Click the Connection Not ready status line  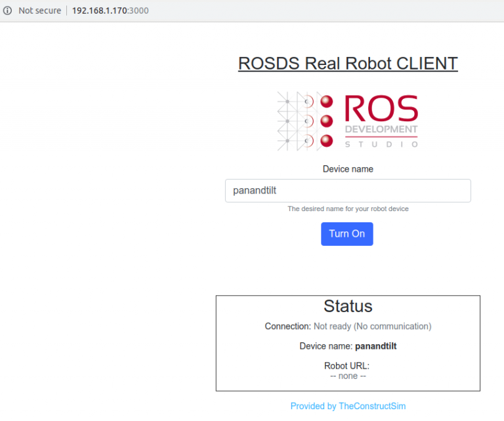point(348,327)
